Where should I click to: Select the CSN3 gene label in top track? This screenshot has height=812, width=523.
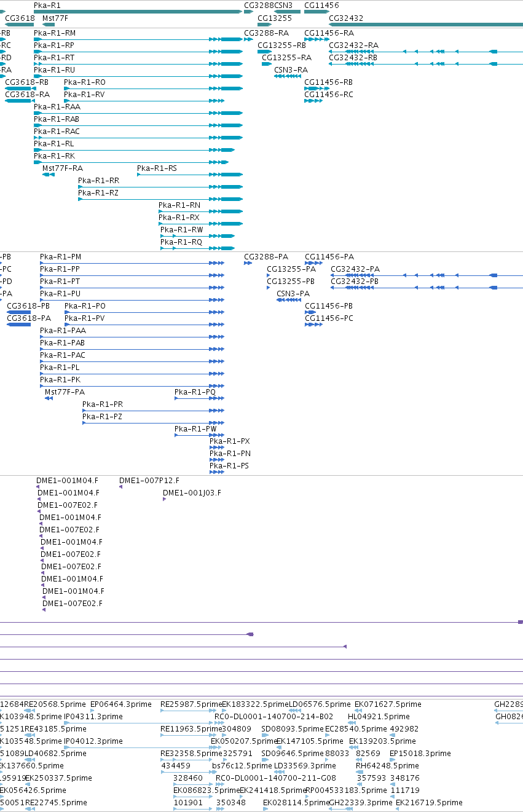point(283,5)
